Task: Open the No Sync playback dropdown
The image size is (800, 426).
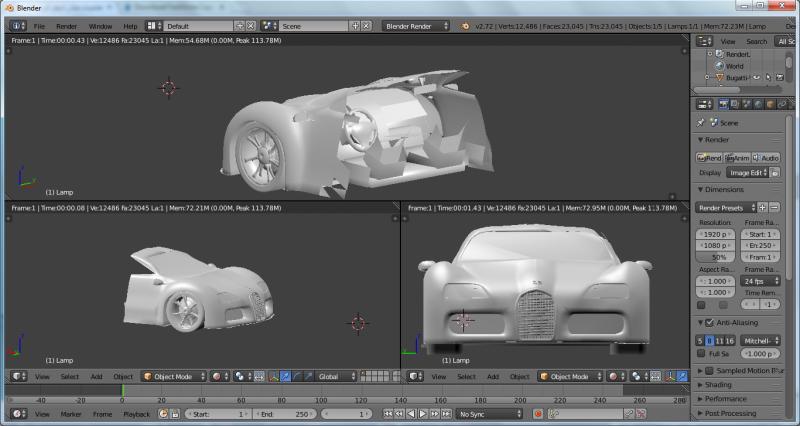Action: tap(490, 413)
